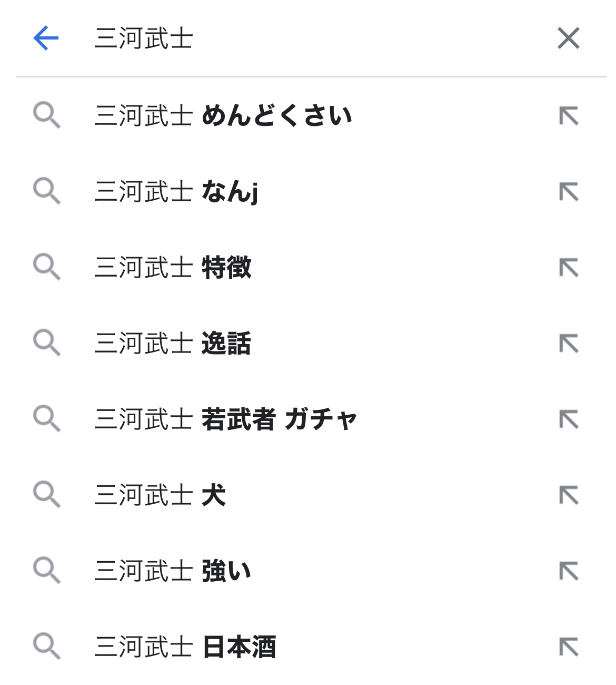Open the 三河武士 逸話 suggestion

[x=173, y=343]
